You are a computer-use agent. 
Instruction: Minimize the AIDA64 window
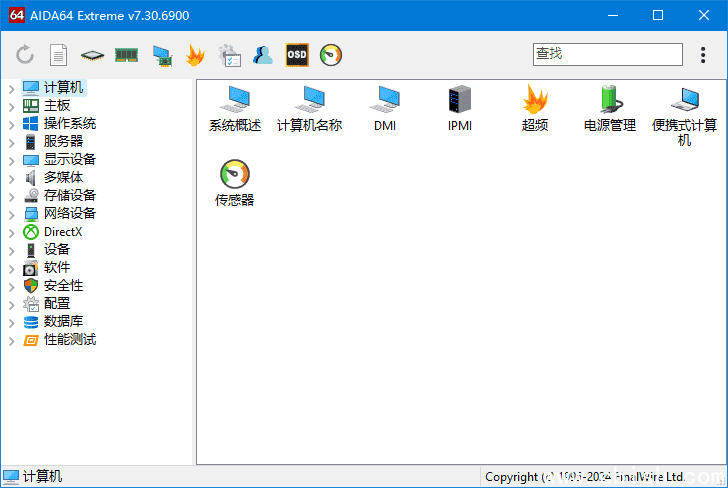point(613,15)
